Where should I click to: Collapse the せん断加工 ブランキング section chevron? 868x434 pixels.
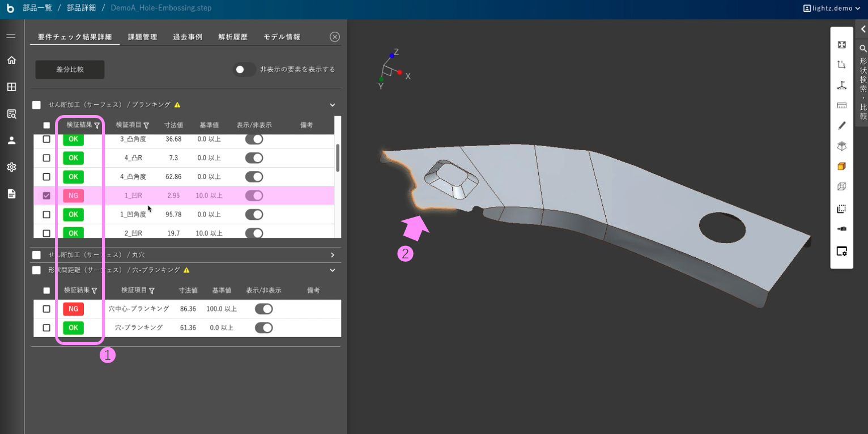[333, 105]
